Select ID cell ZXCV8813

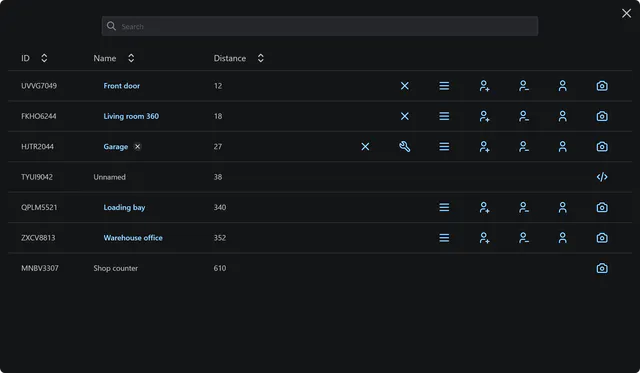coord(38,238)
